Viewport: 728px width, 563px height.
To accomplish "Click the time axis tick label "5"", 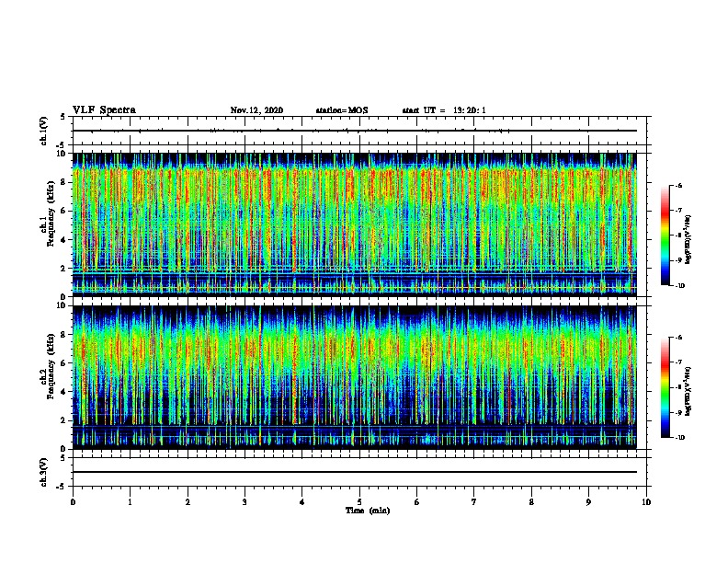I will [x=359, y=502].
